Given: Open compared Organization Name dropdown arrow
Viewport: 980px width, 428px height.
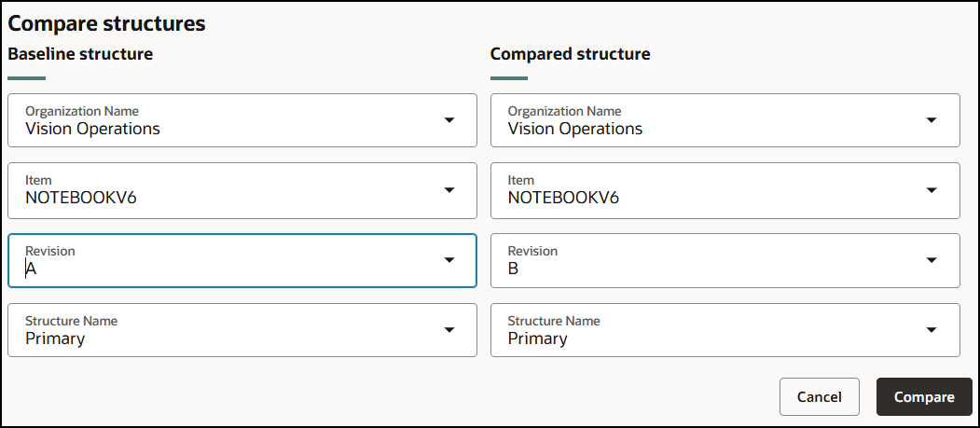Looking at the screenshot, I should pos(931,120).
